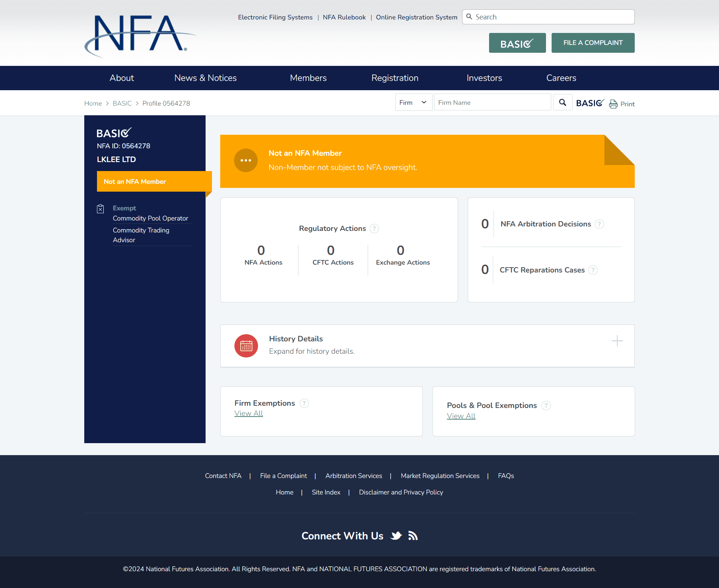Viewport: 719px width, 588px height.
Task: Open the About navigation menu item
Action: [x=122, y=78]
